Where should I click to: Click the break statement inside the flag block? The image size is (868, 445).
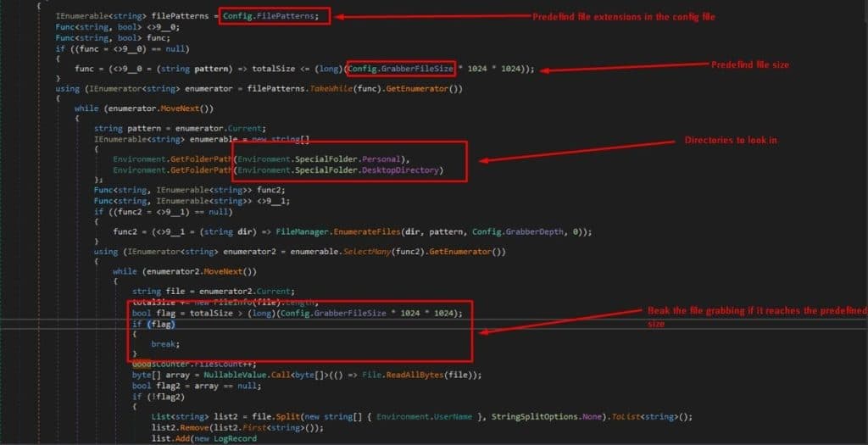point(165,344)
